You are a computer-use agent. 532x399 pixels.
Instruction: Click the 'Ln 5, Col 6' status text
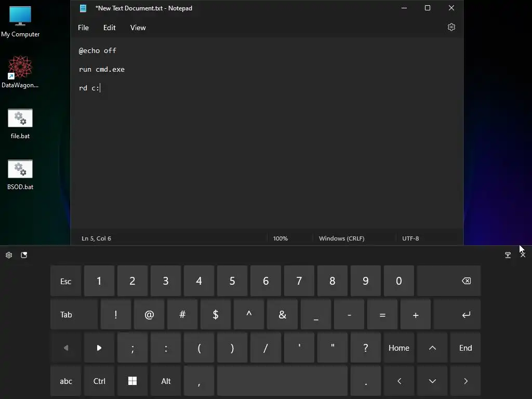tap(96, 238)
